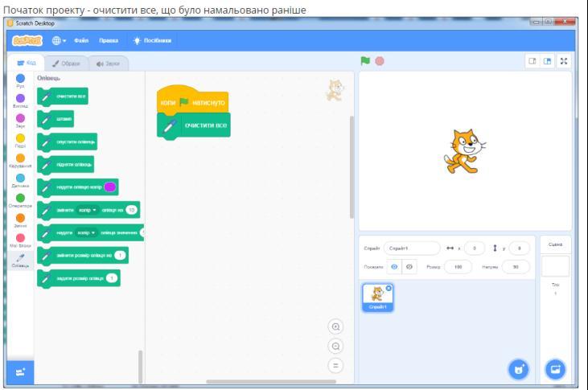The width and height of the screenshot is (588, 390).
Task: Click the choose a backdrop button
Action: point(555,369)
